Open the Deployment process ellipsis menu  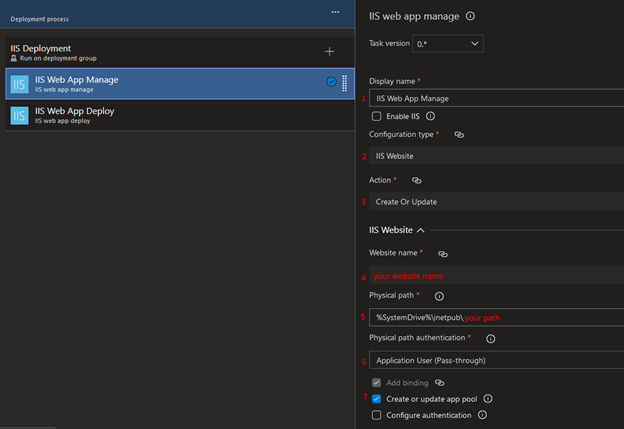click(335, 12)
